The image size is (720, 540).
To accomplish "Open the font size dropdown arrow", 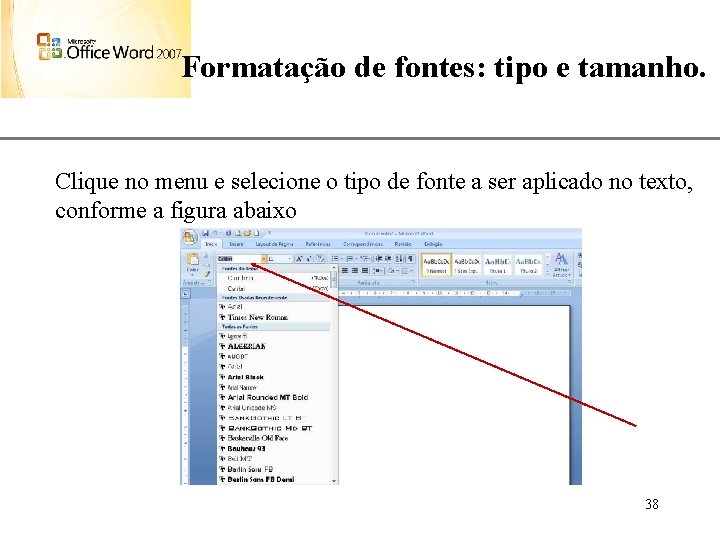I will click(x=290, y=259).
